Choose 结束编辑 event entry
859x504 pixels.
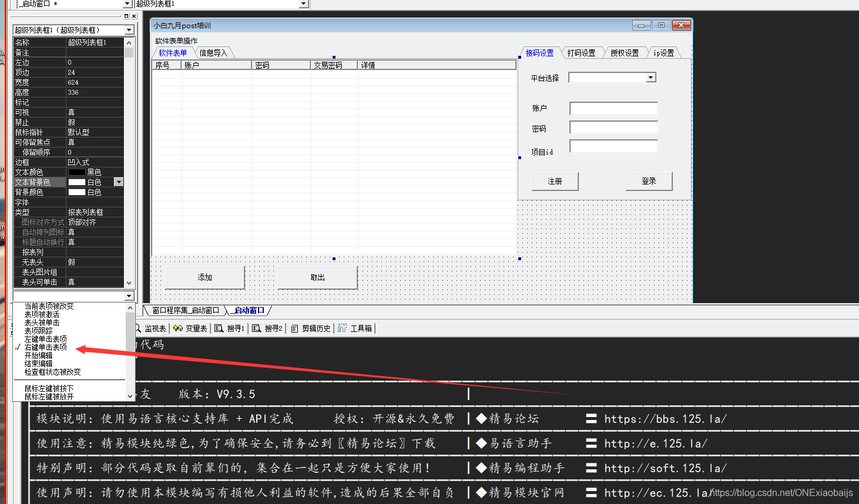[x=38, y=364]
